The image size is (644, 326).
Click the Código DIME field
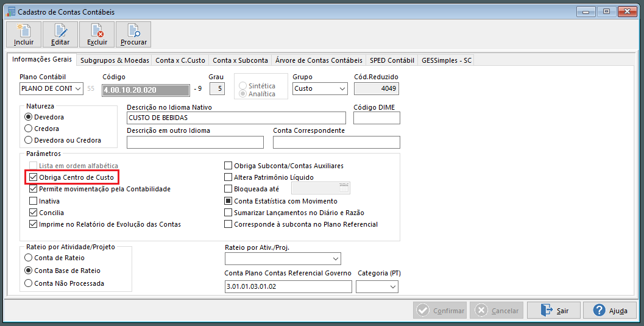[377, 118]
